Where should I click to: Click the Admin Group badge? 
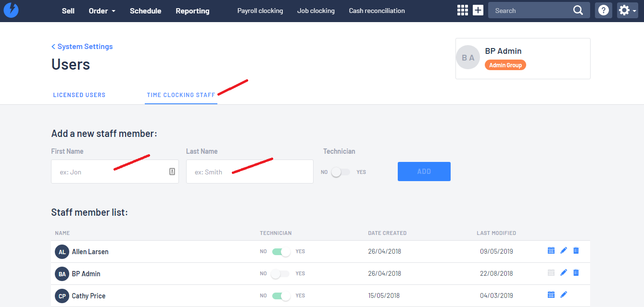[505, 65]
